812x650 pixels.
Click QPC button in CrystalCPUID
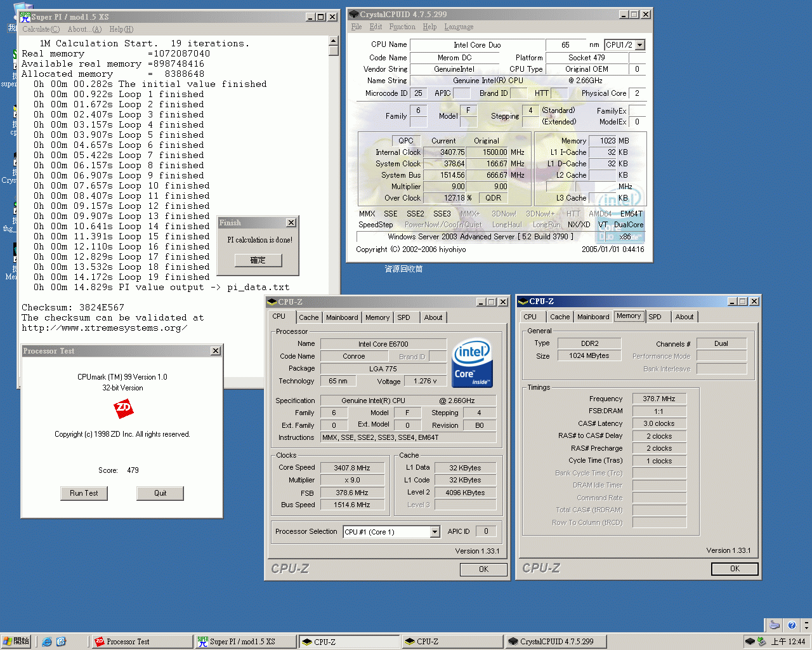[406, 141]
